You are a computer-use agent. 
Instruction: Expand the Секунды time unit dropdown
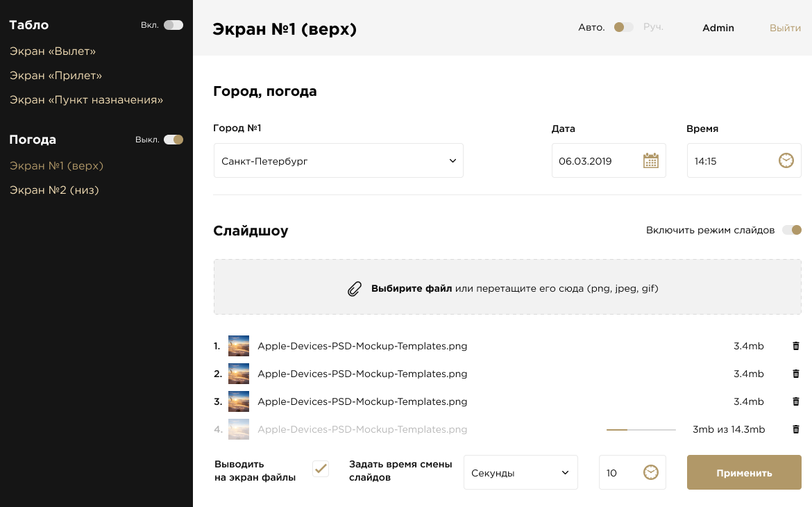tap(520, 472)
